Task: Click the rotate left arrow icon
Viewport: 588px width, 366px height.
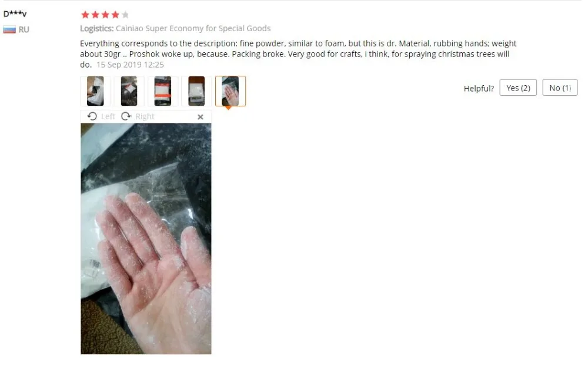Action: pyautogui.click(x=92, y=116)
